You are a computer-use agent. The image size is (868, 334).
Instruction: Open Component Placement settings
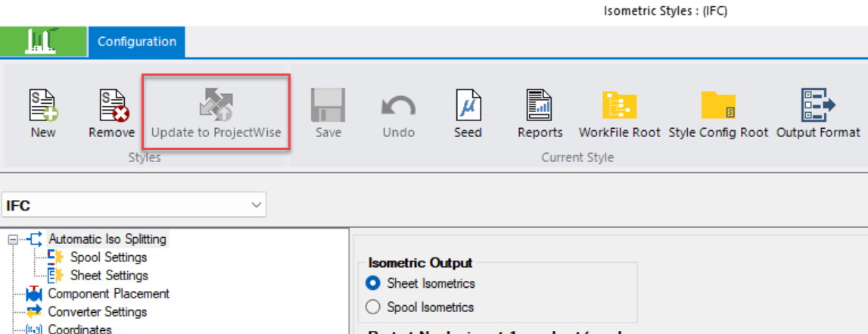click(108, 294)
